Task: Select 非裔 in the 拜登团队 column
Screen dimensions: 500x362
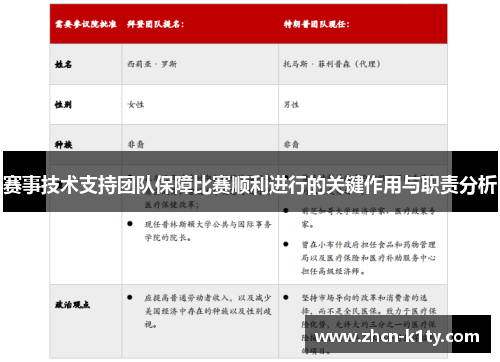Action: click(x=136, y=144)
